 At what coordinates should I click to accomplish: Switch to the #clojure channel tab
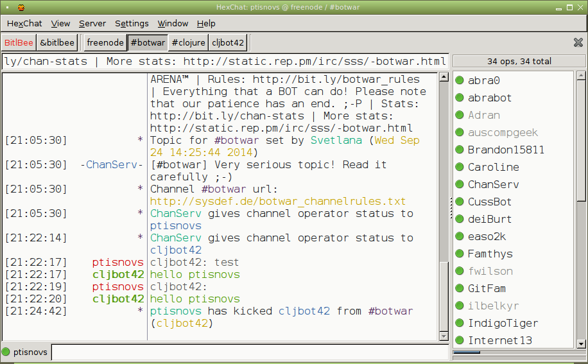(x=188, y=43)
